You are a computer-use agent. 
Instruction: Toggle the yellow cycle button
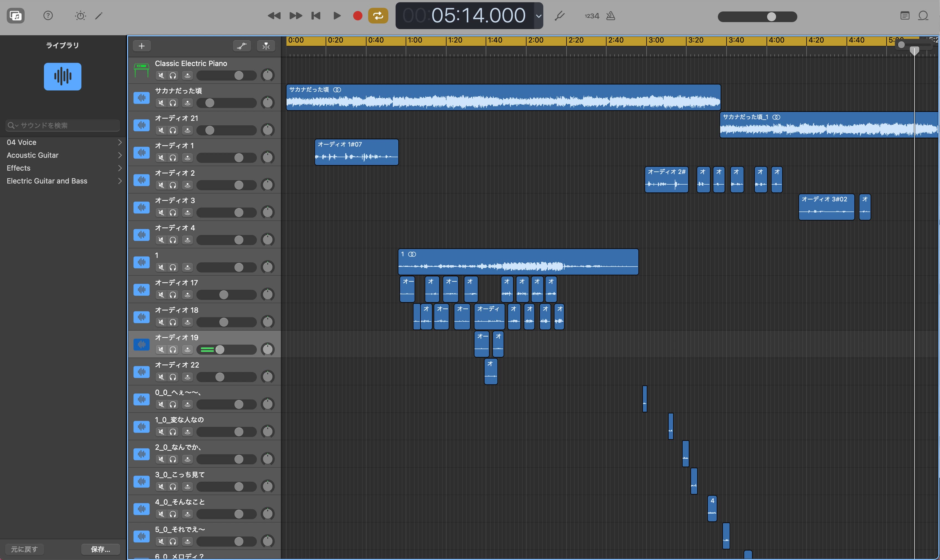(378, 15)
